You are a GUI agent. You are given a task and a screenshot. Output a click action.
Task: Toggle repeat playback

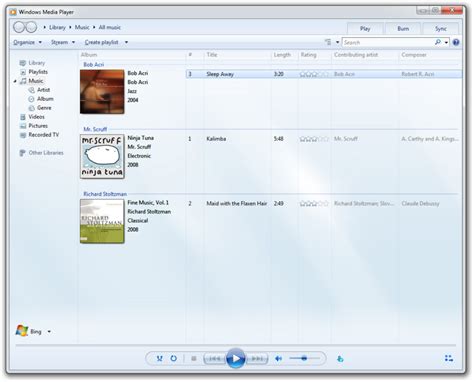(174, 359)
